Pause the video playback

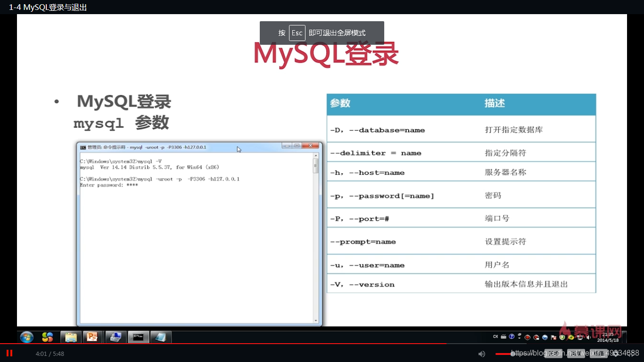pyautogui.click(x=9, y=353)
